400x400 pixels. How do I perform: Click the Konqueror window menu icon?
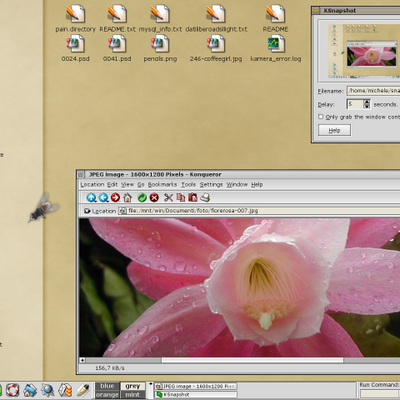coord(81,174)
